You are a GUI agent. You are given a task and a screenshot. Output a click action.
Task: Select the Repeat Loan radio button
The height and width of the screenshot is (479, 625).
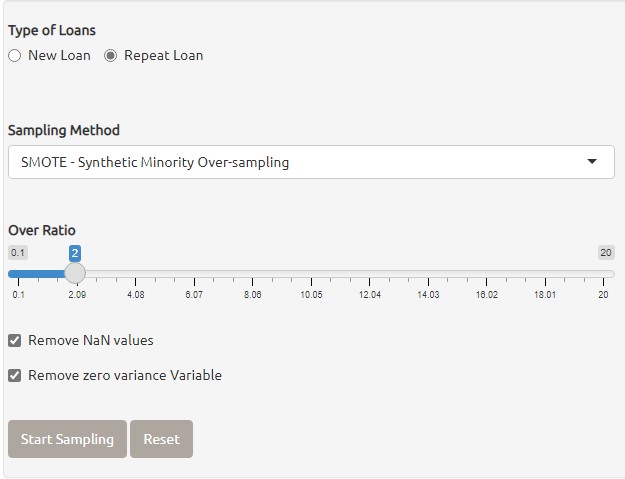pos(111,56)
